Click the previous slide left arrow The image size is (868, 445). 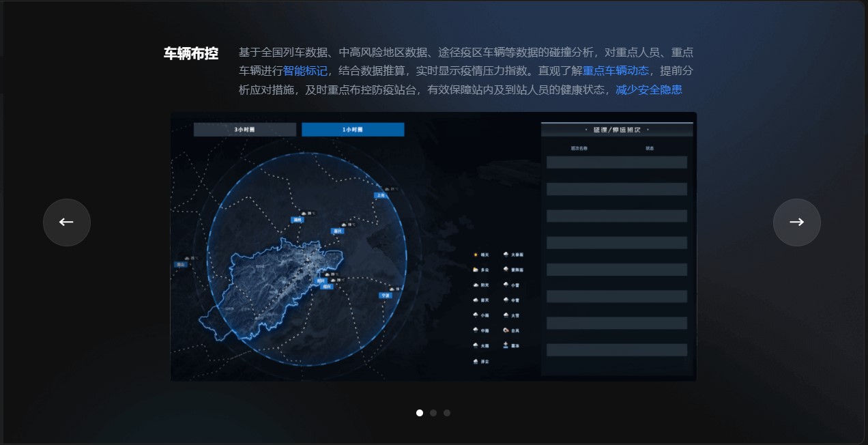coord(66,222)
